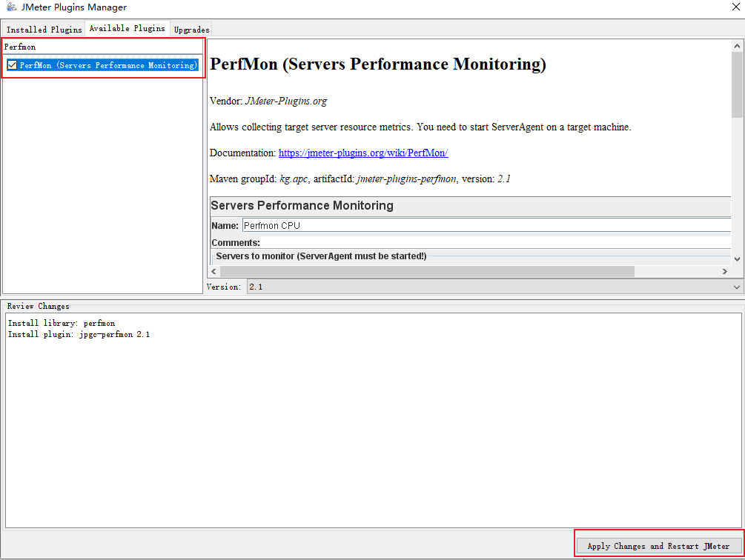
Task: Click the Servers to monitor section label
Action: [321, 256]
